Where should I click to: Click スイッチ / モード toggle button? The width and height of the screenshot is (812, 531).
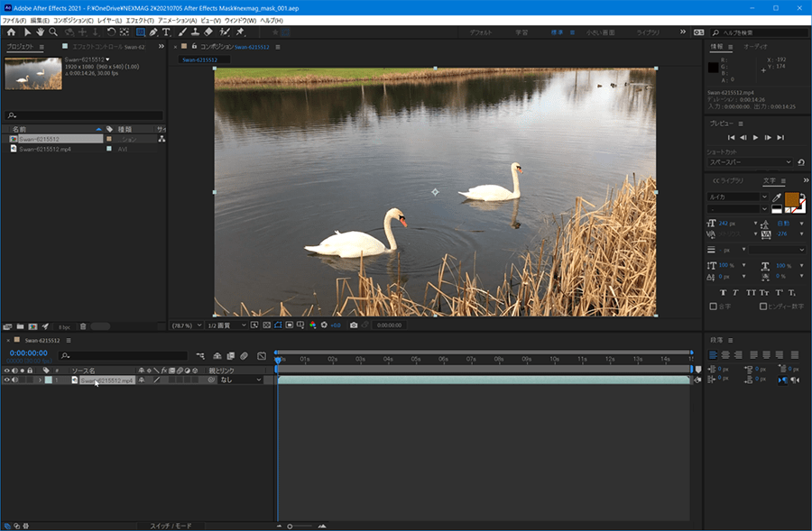tap(170, 526)
